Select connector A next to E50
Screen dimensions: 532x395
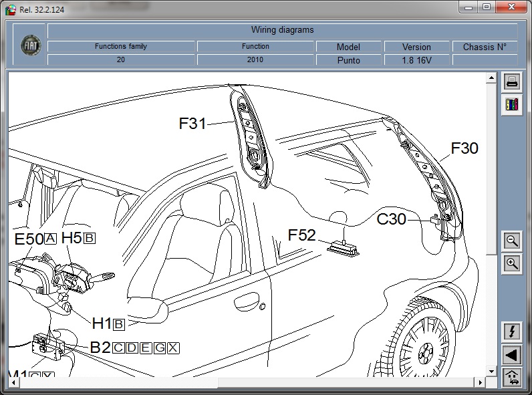51,239
